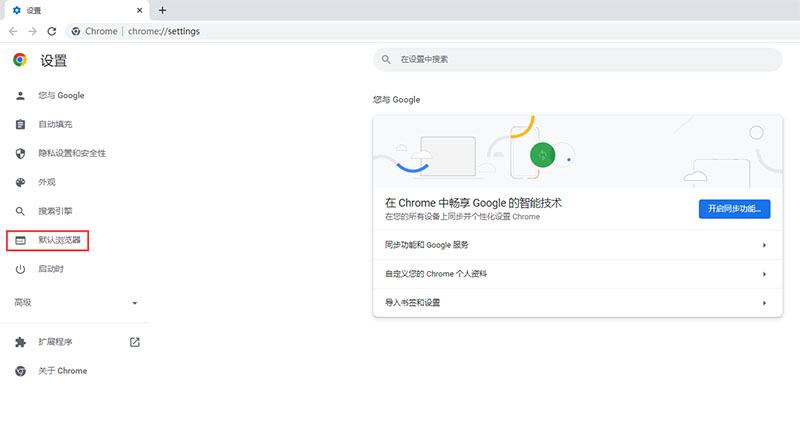Open 关于 Chrome link in sidebar
800x423 pixels.
(62, 371)
